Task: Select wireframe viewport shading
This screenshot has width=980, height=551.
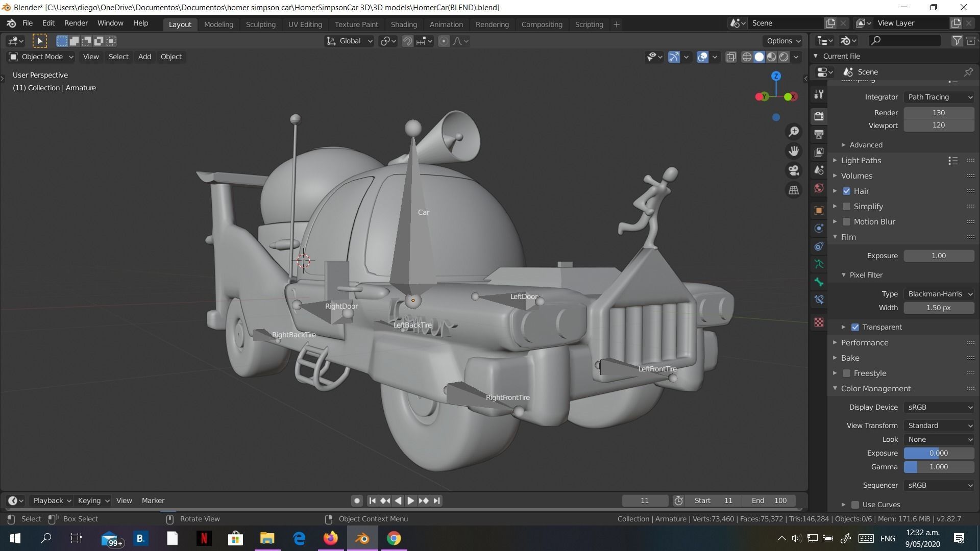Action: point(747,57)
